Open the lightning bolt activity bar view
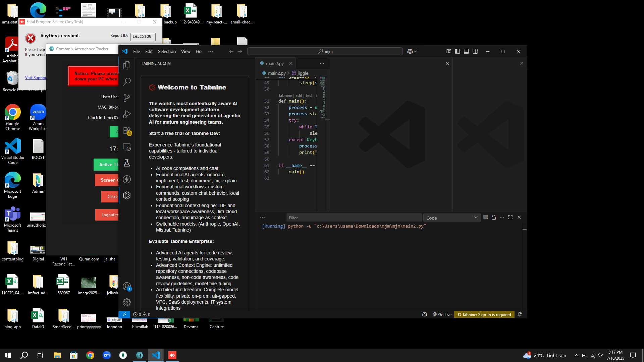Viewport: 644px width, 362px height. pyautogui.click(x=127, y=179)
